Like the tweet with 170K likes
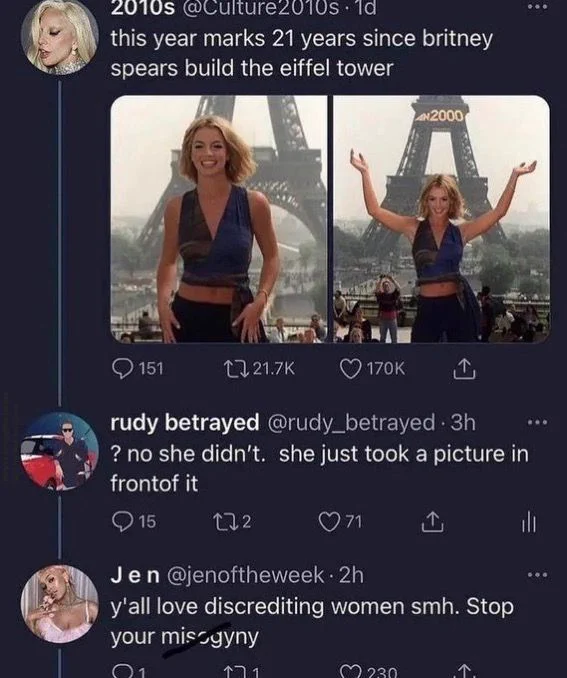 [372, 369]
